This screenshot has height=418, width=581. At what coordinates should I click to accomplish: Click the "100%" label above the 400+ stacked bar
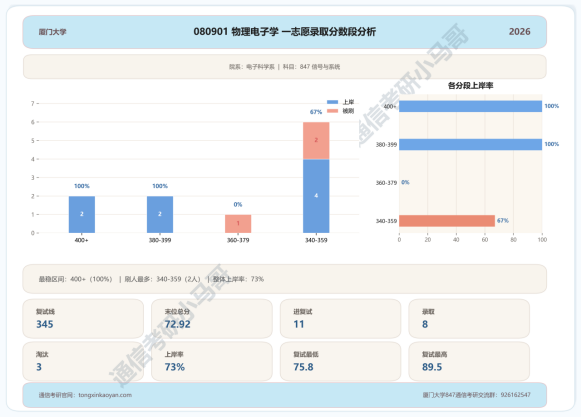(82, 186)
